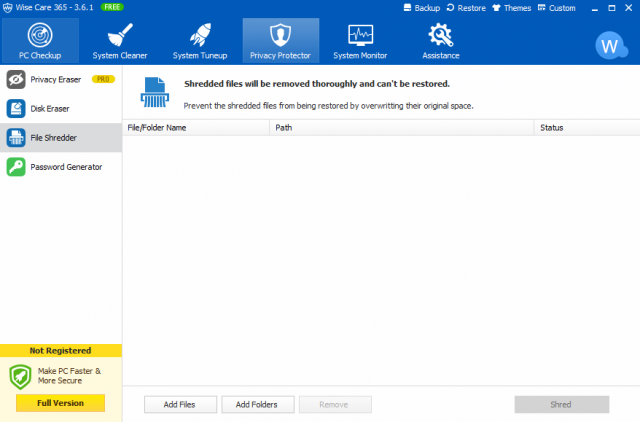
Task: Click the Not Registered banner
Action: coord(61,351)
